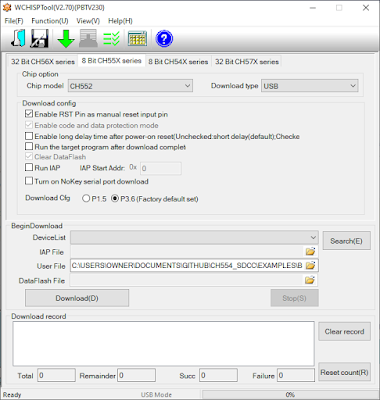Click the Search(E) button
Image resolution: width=380 pixels, height=400 pixels.
click(x=346, y=241)
